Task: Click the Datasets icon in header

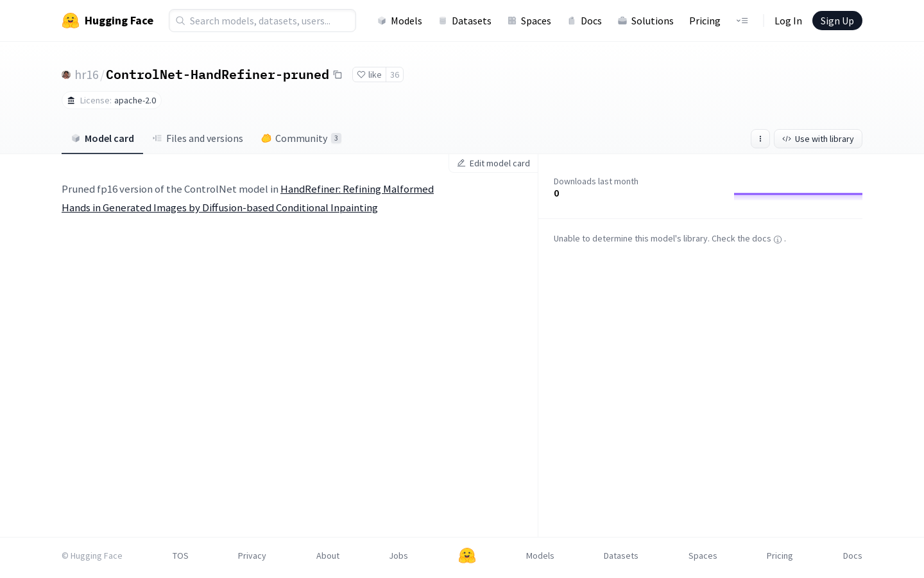Action: coord(442,21)
